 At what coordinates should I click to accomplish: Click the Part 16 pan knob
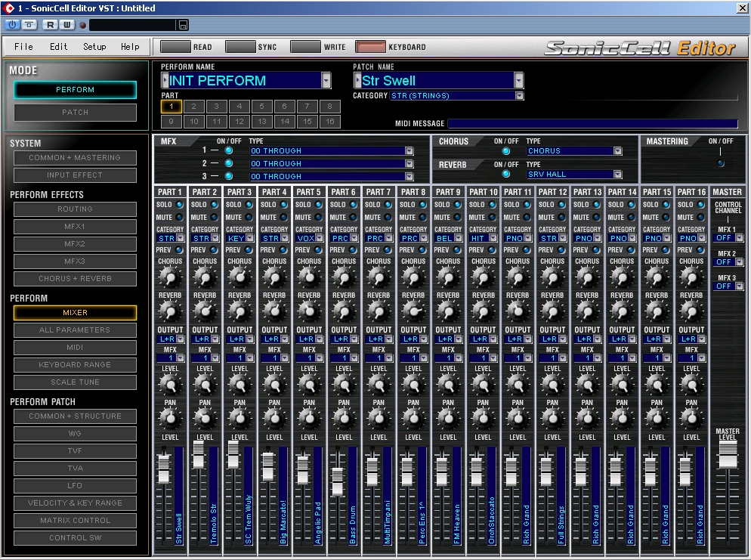pyautogui.click(x=691, y=418)
